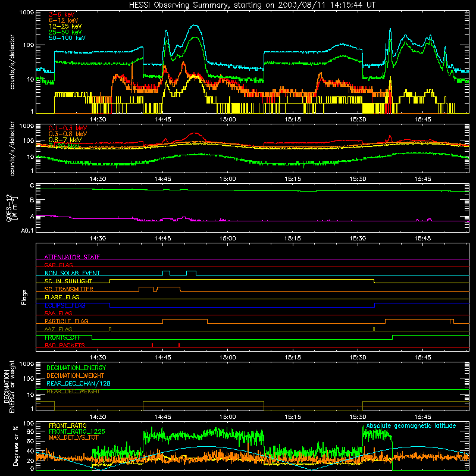Image resolution: width=476 pixels, height=476 pixels.
Task: Click the ECLIPSE_FLAG label
Action: [65, 305]
